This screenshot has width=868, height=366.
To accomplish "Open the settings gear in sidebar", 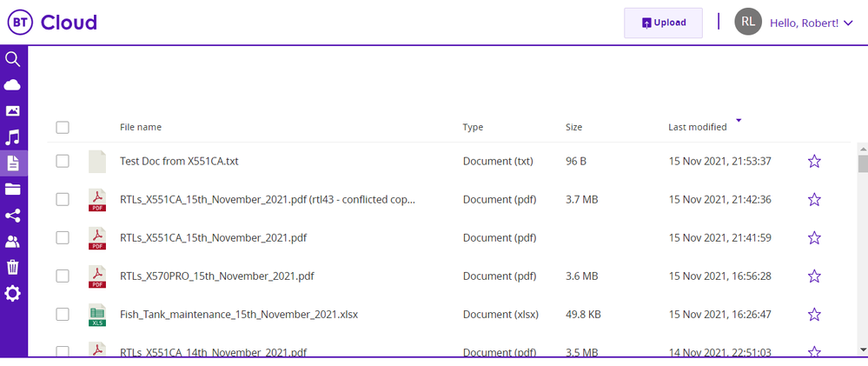I will click(x=13, y=294).
